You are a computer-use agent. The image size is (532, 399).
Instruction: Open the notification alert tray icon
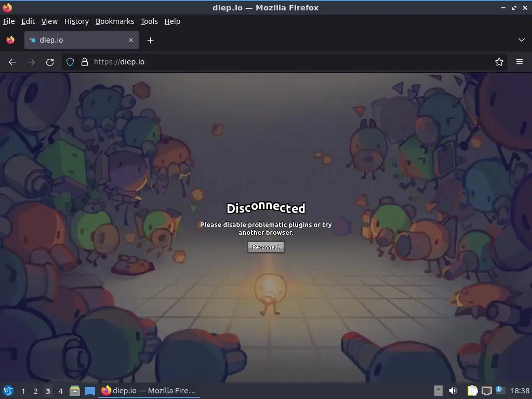click(x=500, y=390)
